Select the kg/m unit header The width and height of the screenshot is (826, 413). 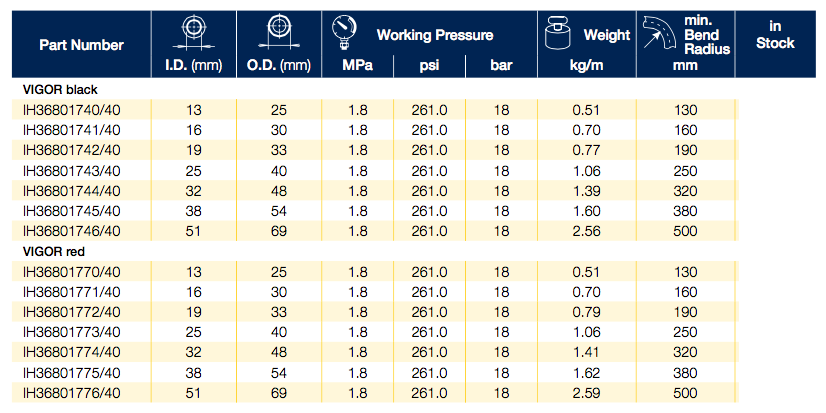click(x=585, y=67)
